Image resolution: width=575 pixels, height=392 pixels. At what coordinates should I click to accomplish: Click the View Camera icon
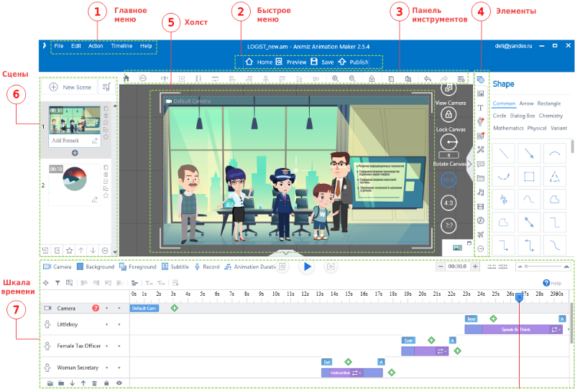[x=450, y=88]
